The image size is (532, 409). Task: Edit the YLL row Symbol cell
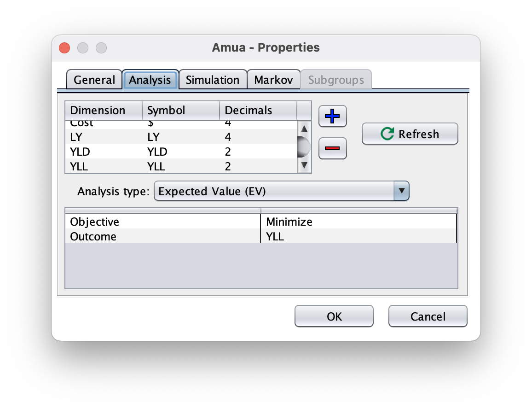pos(180,166)
